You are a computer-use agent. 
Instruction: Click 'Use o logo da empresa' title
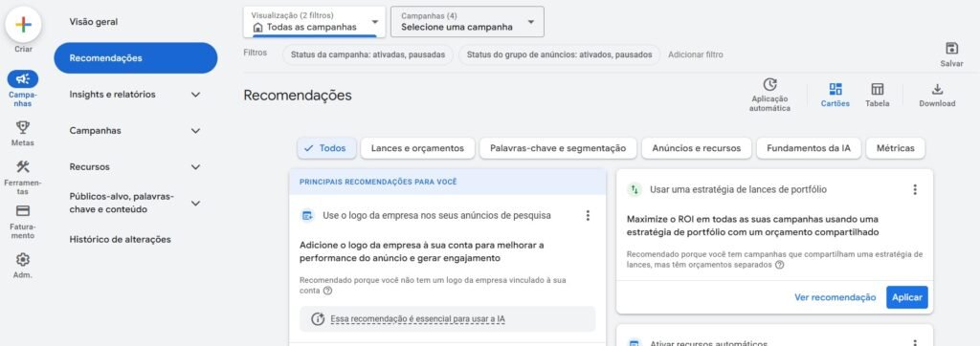pos(436,215)
